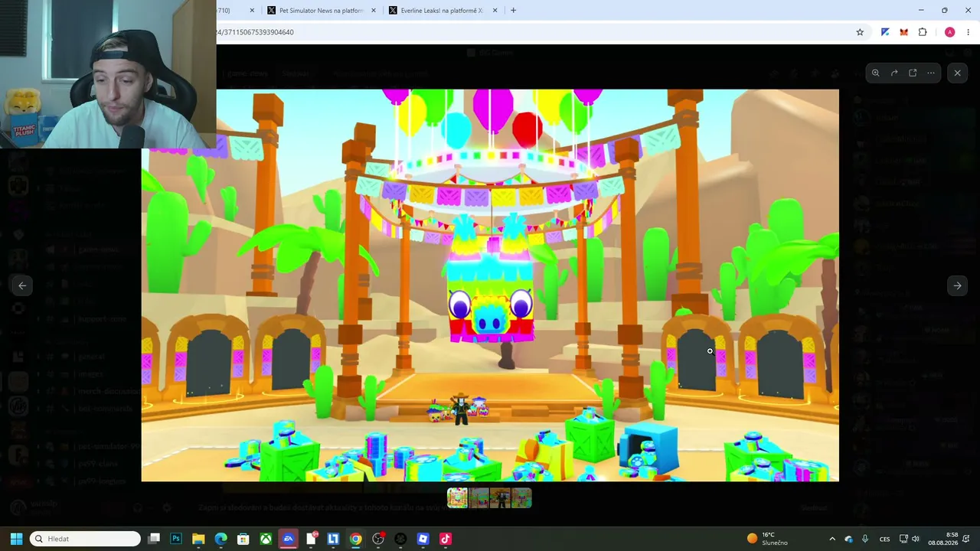Screen dimensions: 980x551
Task: Open the Chrome profile avatar
Action: 949,32
